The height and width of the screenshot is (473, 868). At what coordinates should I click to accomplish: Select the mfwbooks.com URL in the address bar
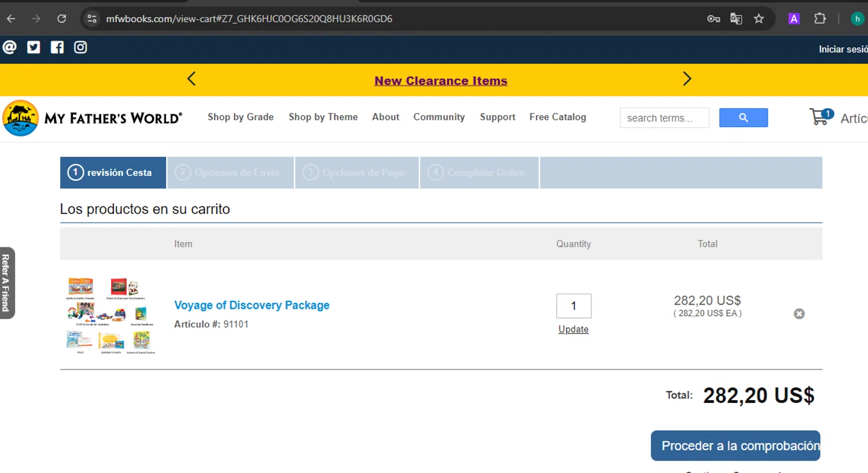pos(249,19)
